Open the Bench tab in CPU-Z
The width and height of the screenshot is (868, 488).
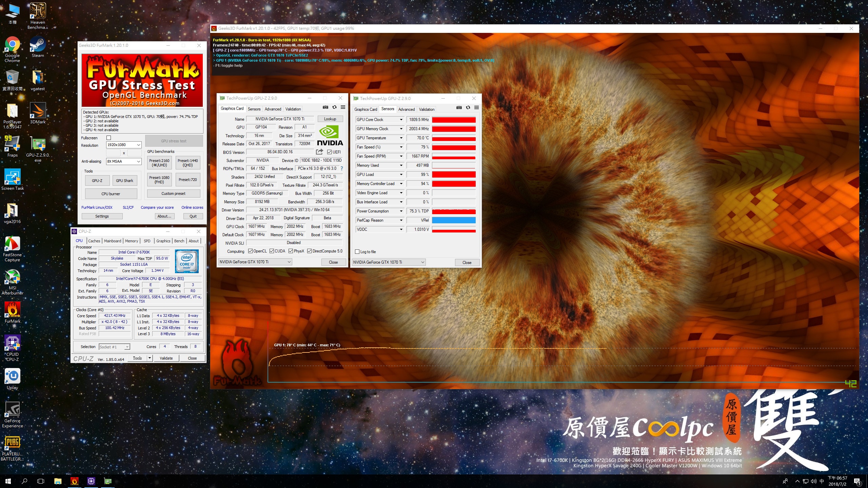click(179, 241)
